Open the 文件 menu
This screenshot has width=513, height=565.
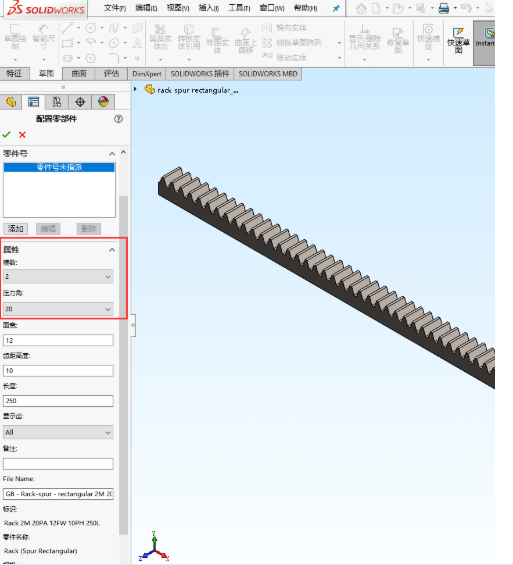[115, 8]
